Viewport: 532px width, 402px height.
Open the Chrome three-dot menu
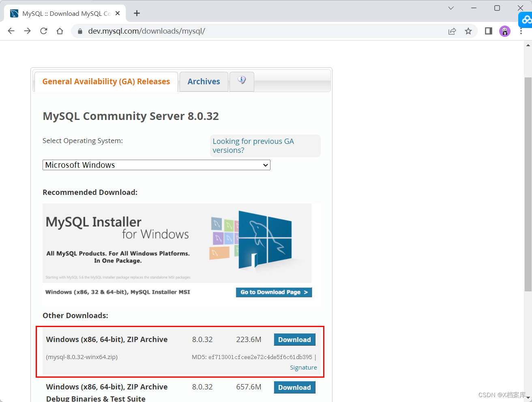pyautogui.click(x=521, y=31)
